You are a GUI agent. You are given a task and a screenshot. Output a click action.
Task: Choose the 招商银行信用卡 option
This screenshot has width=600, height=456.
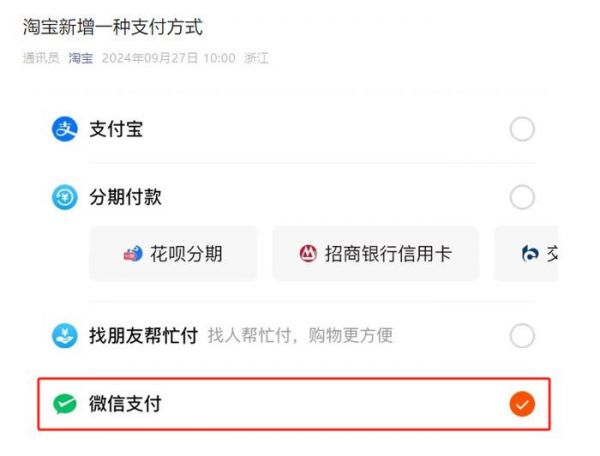click(x=375, y=254)
